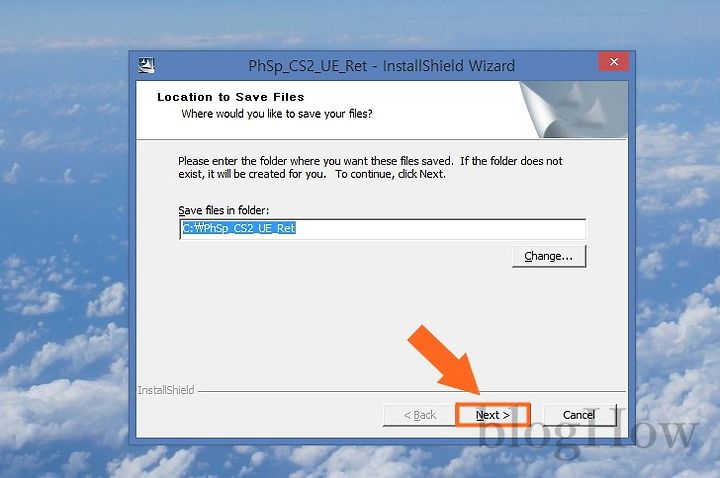This screenshot has height=478, width=720.
Task: Click the InstallShield branding label
Action: click(x=166, y=390)
